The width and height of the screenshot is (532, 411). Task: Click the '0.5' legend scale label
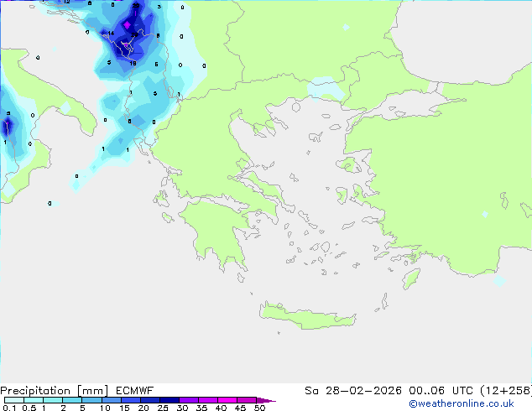pos(29,408)
